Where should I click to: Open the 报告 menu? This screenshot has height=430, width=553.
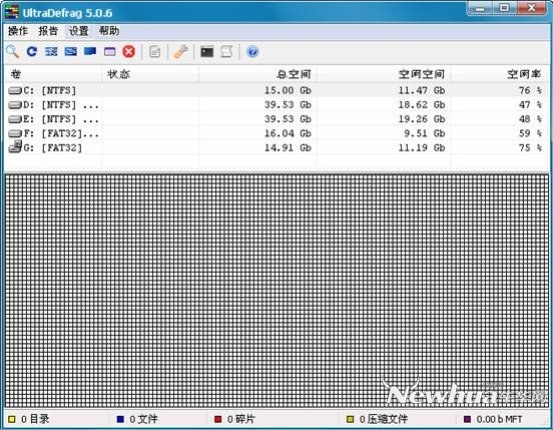48,31
